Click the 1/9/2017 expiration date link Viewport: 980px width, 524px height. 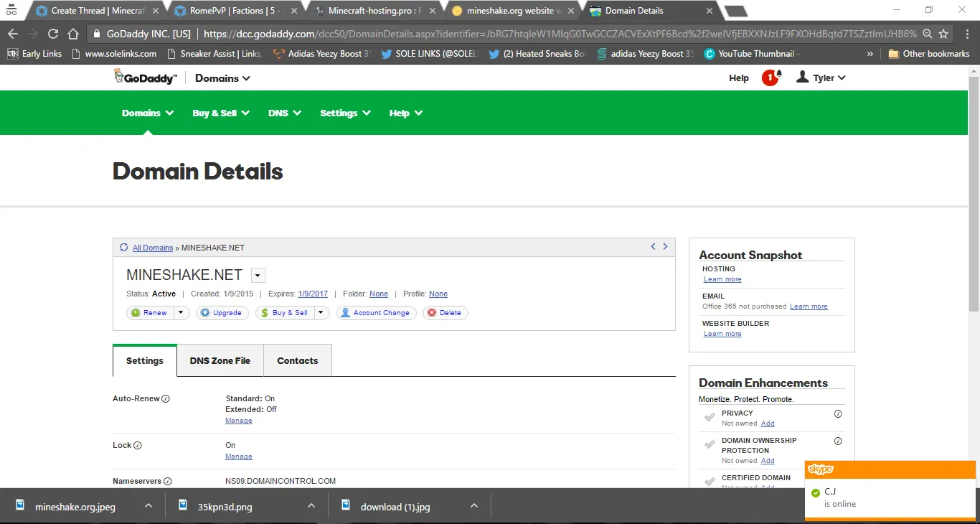pyautogui.click(x=313, y=294)
